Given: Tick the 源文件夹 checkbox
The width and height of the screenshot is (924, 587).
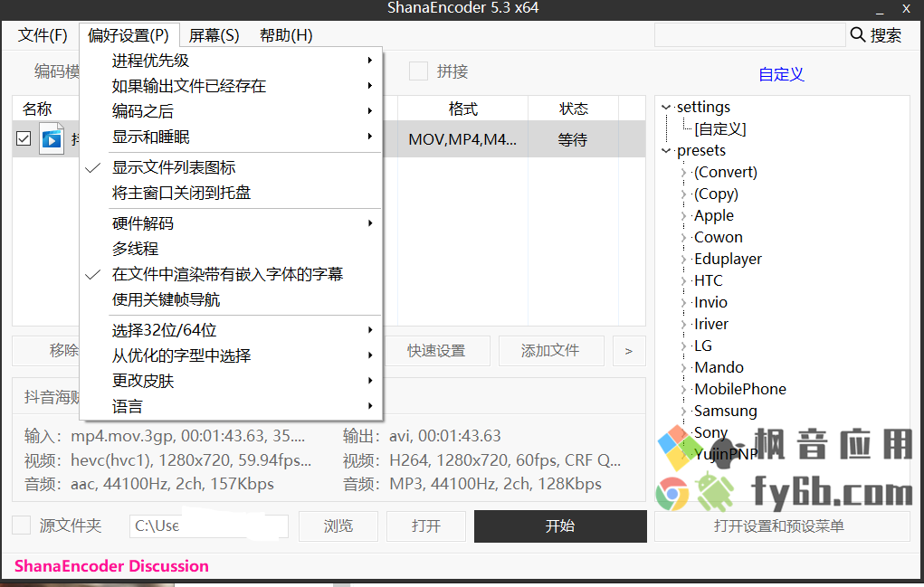Looking at the screenshot, I should pyautogui.click(x=21, y=525).
